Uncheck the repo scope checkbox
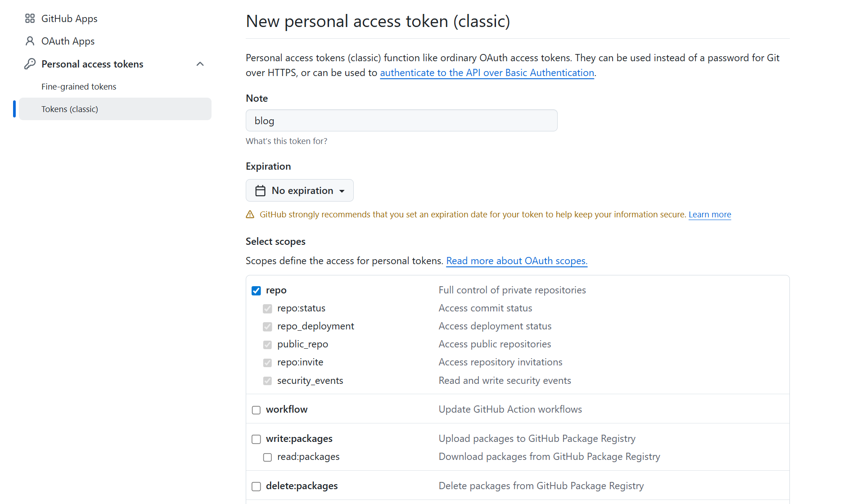The width and height of the screenshot is (852, 504). [256, 291]
